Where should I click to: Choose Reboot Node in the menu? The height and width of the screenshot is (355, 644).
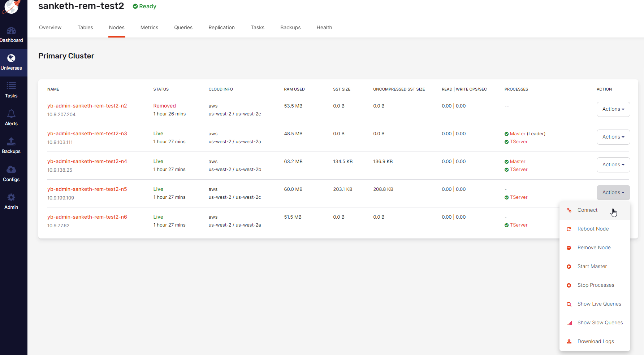(x=593, y=229)
